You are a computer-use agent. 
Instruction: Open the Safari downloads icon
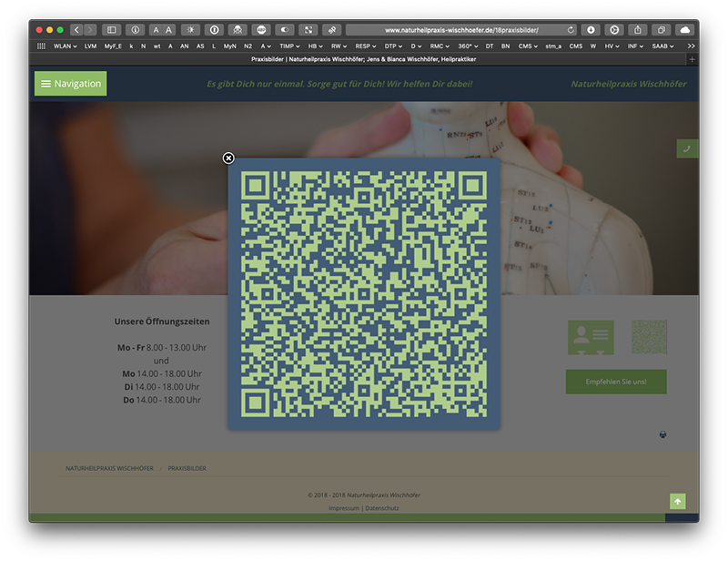591,30
